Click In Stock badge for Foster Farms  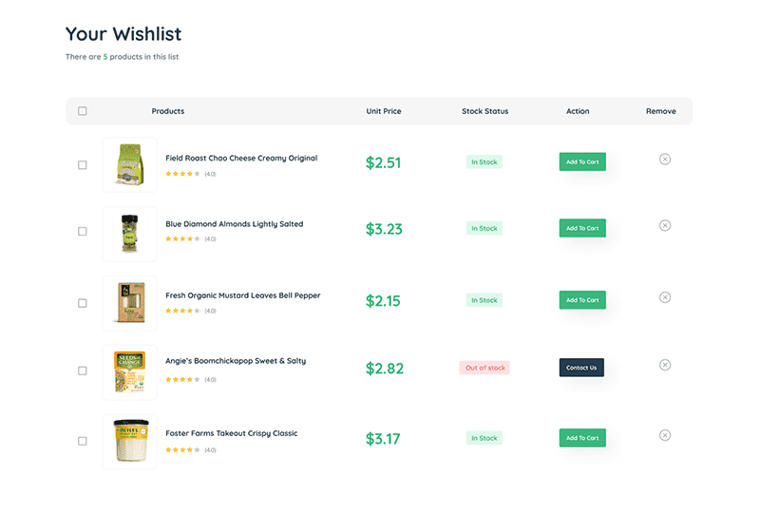[x=484, y=438]
